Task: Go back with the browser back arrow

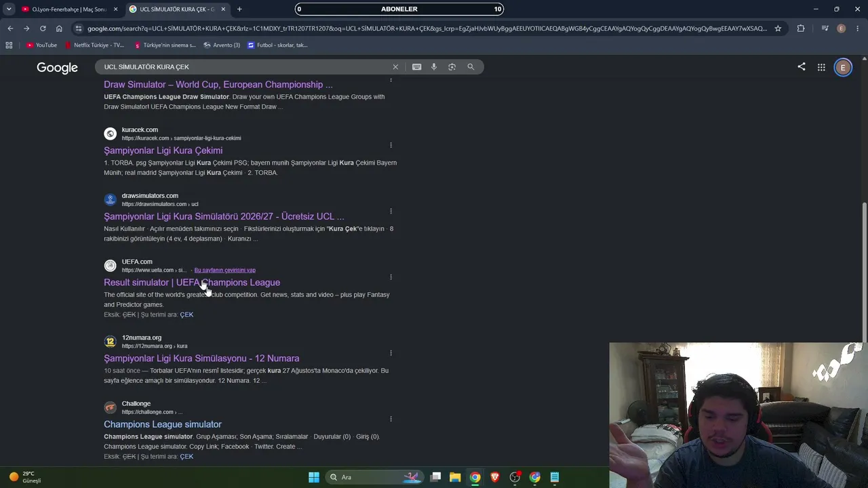Action: (x=10, y=28)
